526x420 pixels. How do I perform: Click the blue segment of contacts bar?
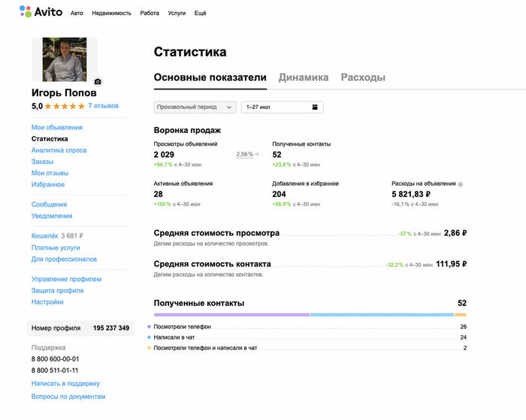tap(382, 315)
